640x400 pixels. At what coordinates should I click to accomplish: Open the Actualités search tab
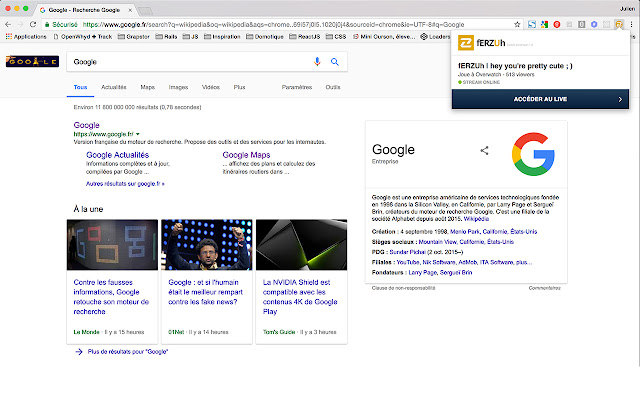pos(114,87)
